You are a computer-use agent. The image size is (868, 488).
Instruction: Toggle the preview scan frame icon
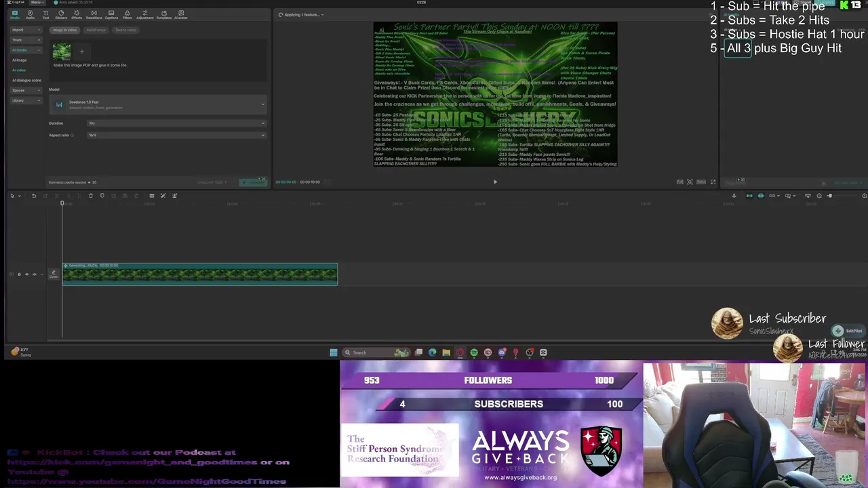[x=690, y=182]
